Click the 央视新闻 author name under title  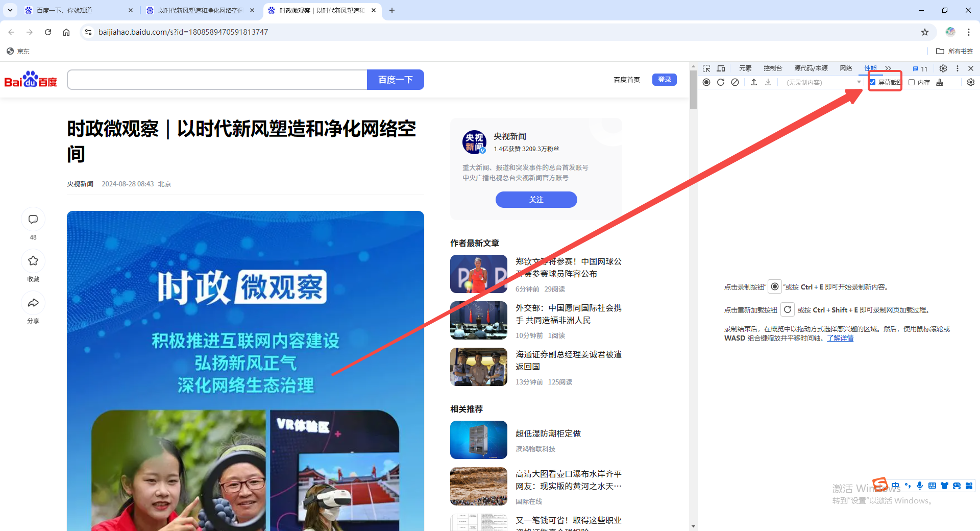(x=80, y=184)
